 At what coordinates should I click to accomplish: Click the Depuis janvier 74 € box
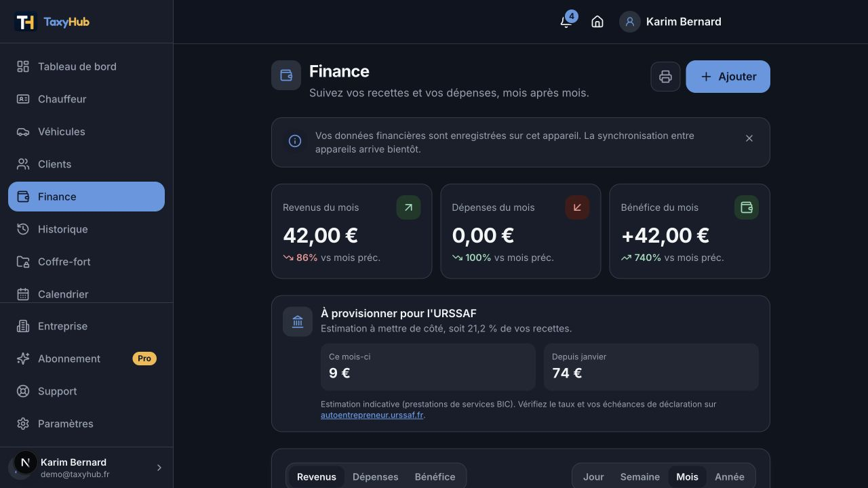click(651, 367)
